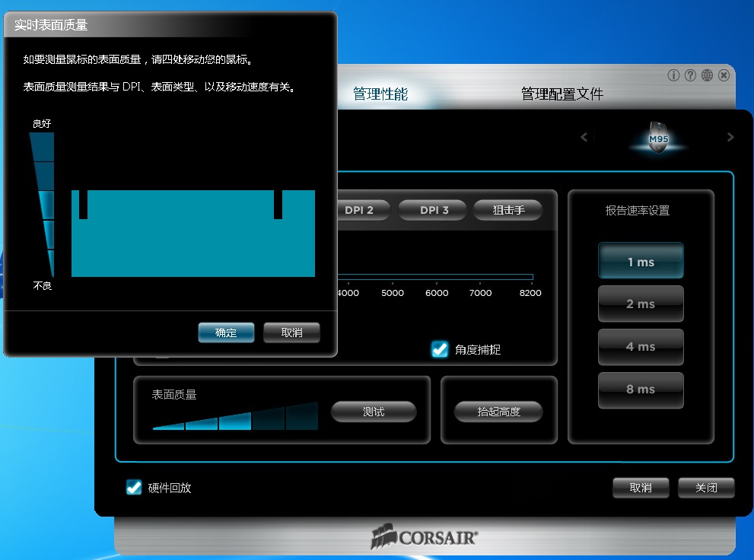Click the real-time quality graph area
Screen dimensions: 754x560
192,234
